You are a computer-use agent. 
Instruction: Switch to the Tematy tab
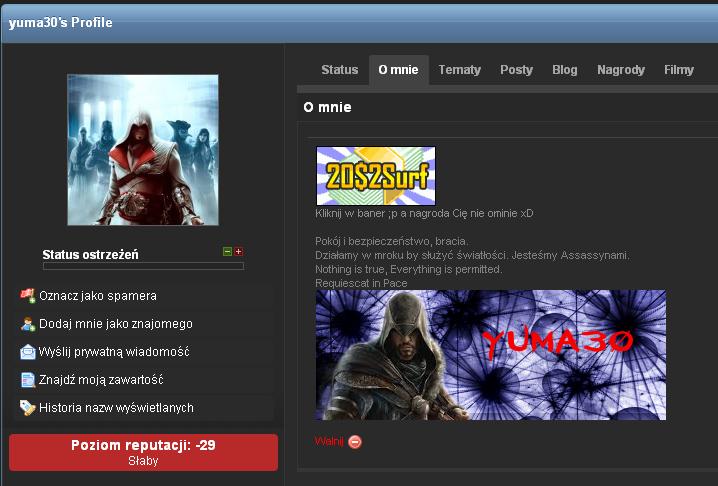[460, 70]
